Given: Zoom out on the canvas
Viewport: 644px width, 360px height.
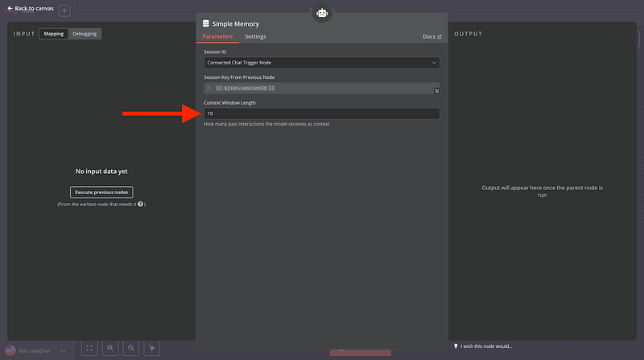Looking at the screenshot, I should click(x=131, y=348).
